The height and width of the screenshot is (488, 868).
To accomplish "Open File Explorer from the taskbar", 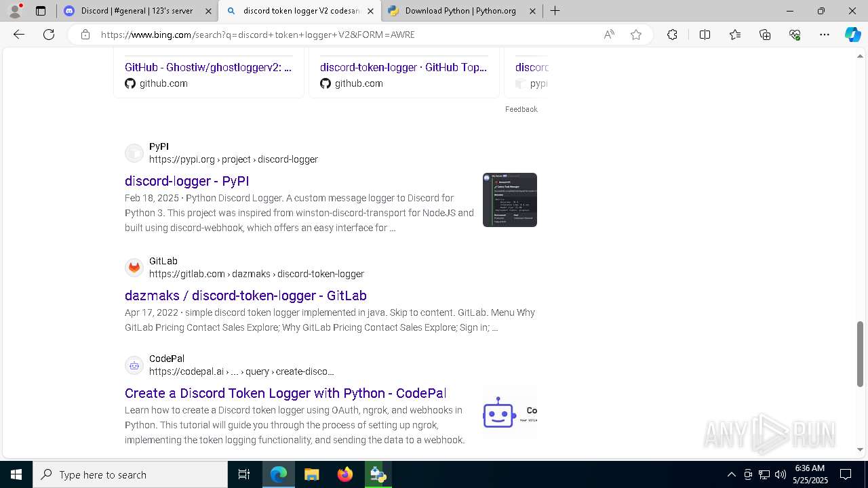I will 311,474.
